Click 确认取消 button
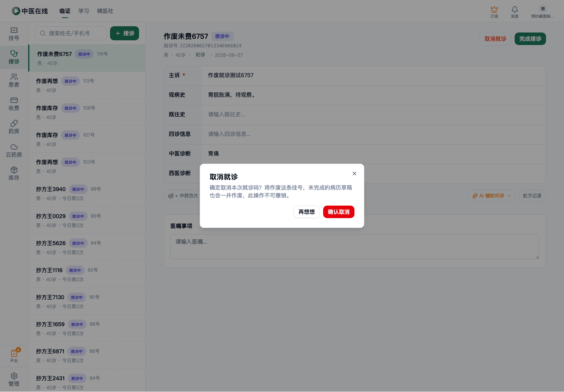This screenshot has width=564, height=392. tap(339, 212)
